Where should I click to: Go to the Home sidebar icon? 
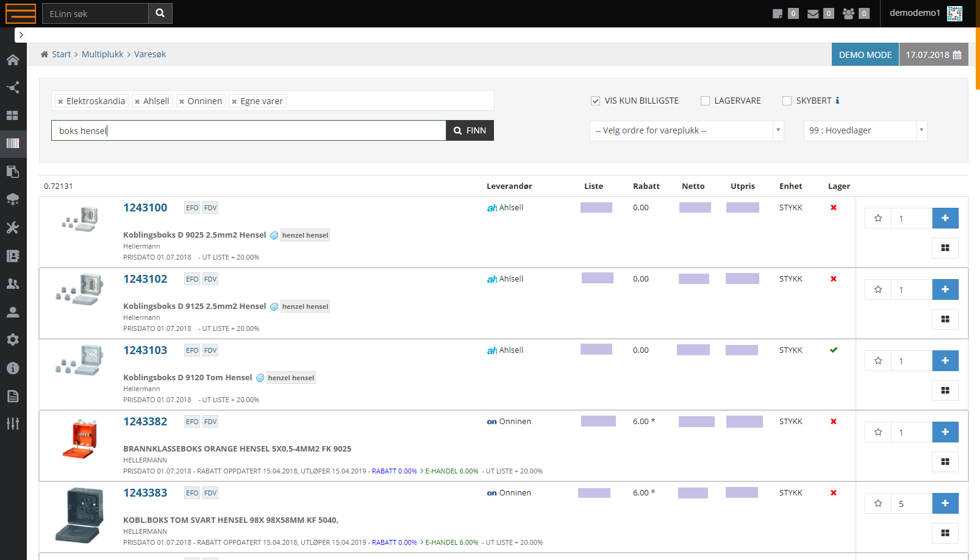coord(13,60)
